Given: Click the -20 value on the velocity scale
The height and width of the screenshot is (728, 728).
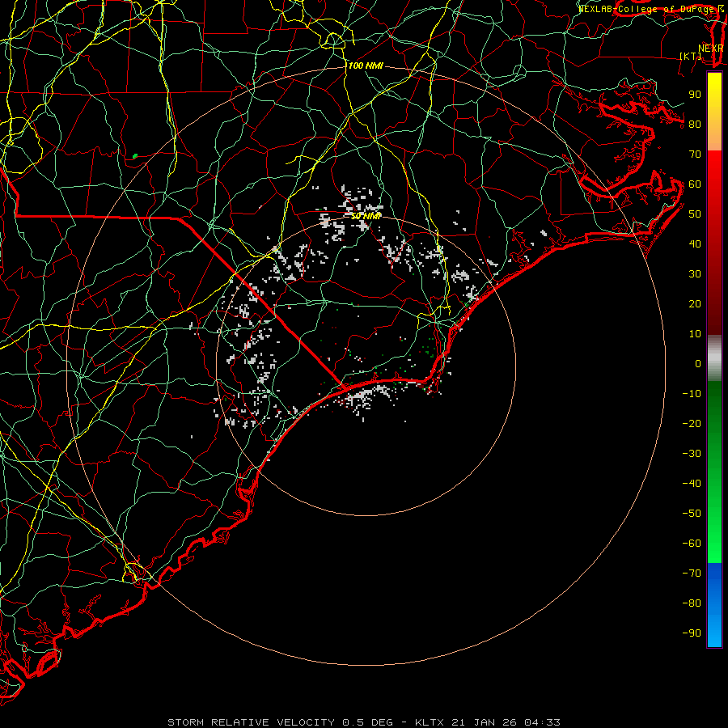Looking at the screenshot, I should (692, 423).
